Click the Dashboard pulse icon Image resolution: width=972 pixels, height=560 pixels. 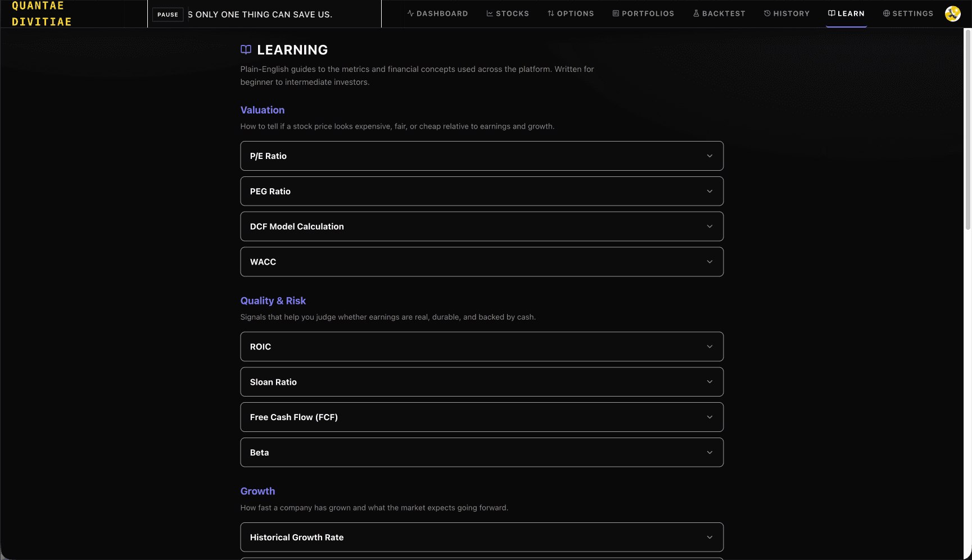point(410,13)
